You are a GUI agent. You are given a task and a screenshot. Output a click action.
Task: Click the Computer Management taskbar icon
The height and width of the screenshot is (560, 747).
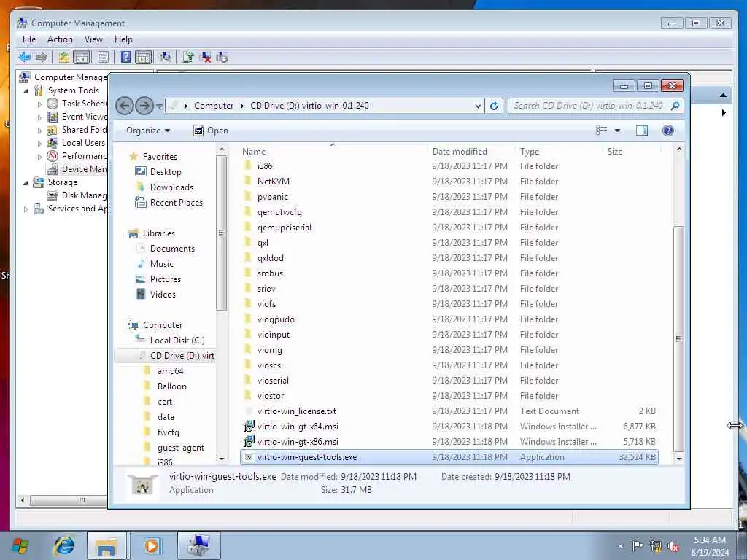click(x=198, y=545)
